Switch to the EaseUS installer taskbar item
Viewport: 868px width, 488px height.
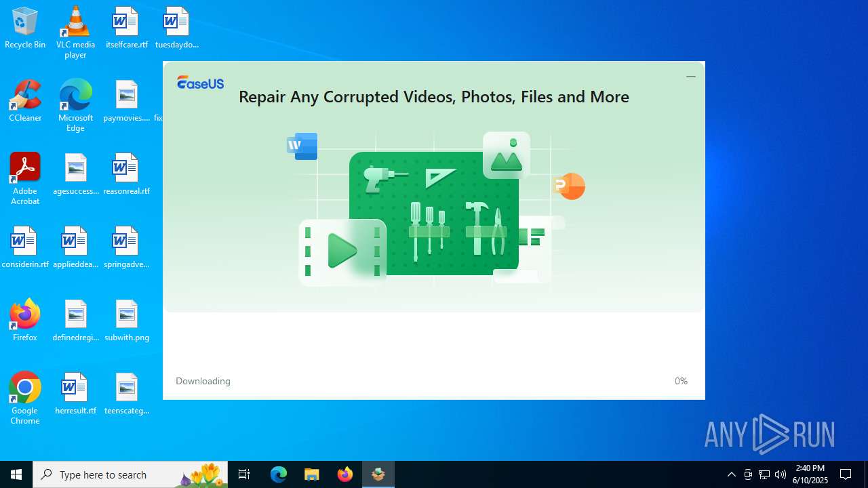pos(378,474)
